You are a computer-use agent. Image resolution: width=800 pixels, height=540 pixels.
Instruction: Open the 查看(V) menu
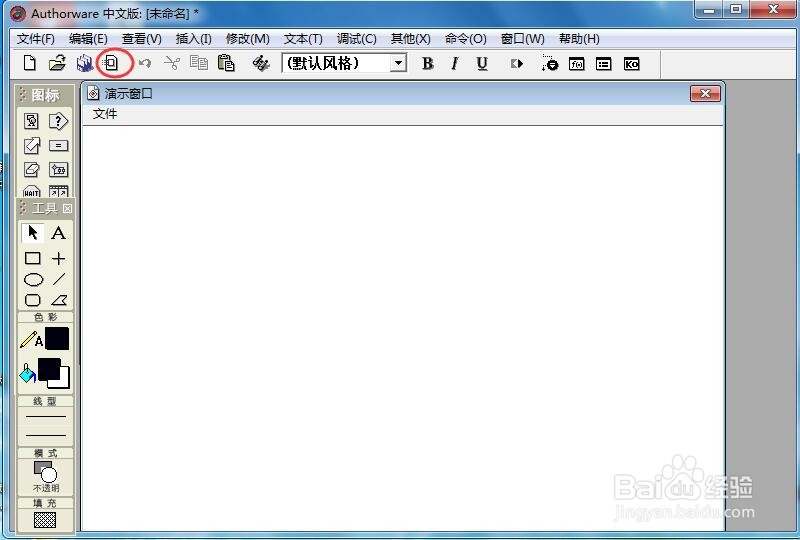click(142, 39)
